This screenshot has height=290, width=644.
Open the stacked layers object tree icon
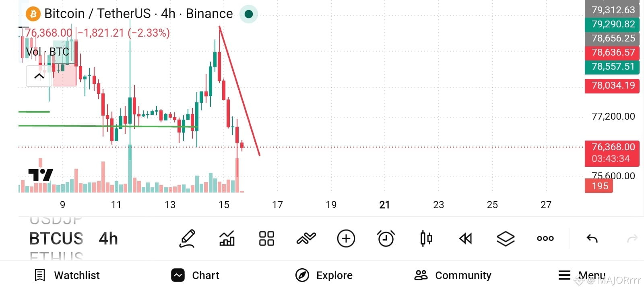[506, 238]
